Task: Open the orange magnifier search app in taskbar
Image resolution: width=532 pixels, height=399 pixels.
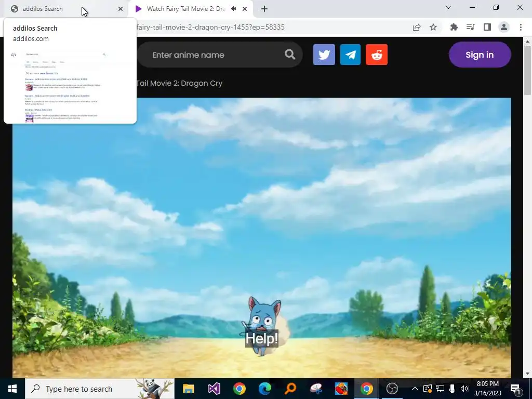Action: click(290, 389)
